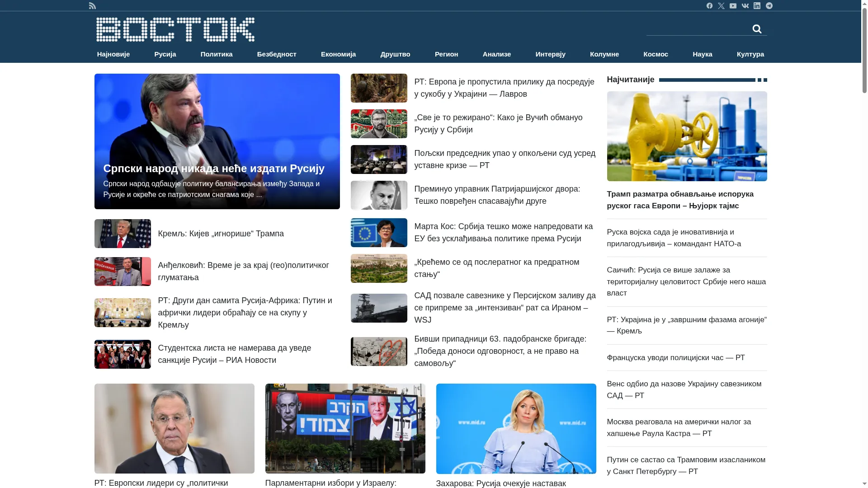The height and width of the screenshot is (488, 868).
Task: Open article Кремљ: Кијев „игнорише“ Трампа
Action: tap(221, 234)
